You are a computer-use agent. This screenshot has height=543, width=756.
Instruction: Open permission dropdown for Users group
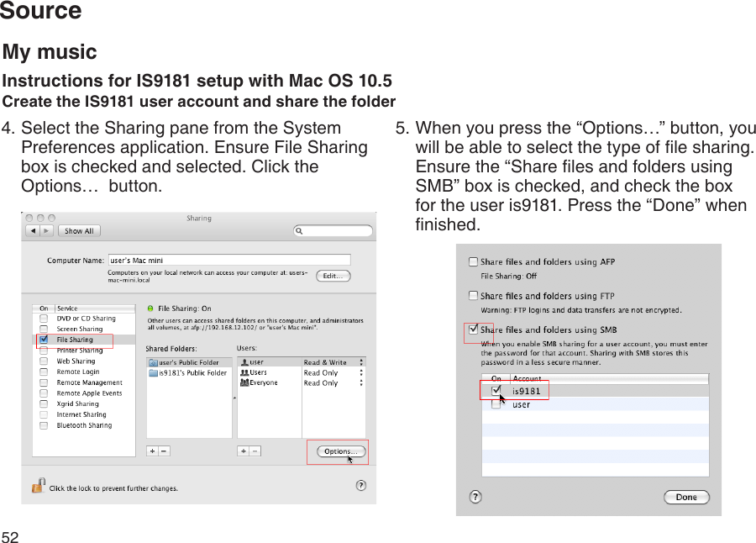pyautogui.click(x=361, y=372)
